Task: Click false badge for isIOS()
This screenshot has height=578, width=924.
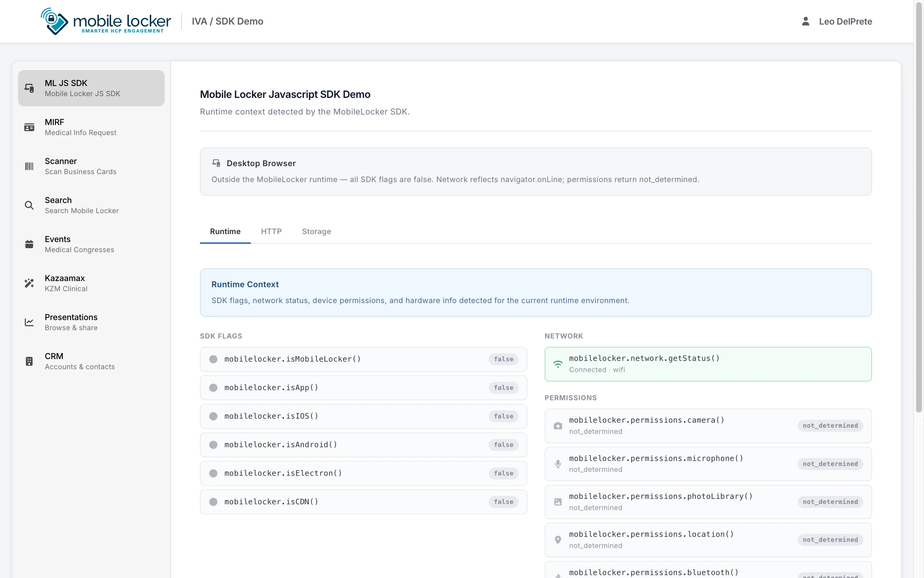Action: point(504,416)
